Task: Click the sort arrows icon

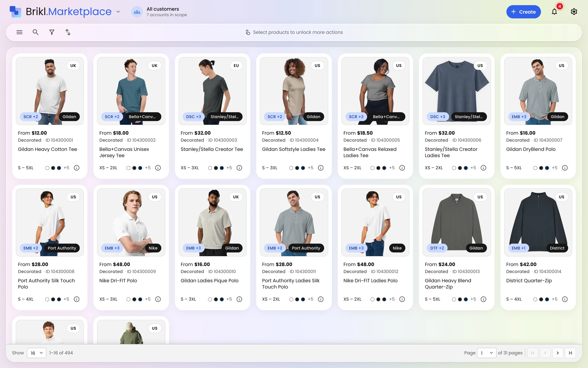Action: coord(68,32)
